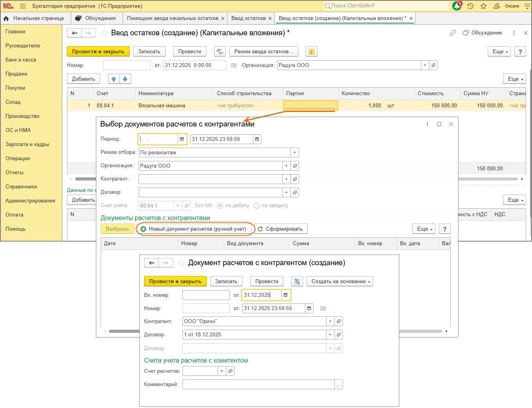Add Ввод остатков form to favorites star
The height and width of the screenshot is (408, 532).
[x=104, y=33]
